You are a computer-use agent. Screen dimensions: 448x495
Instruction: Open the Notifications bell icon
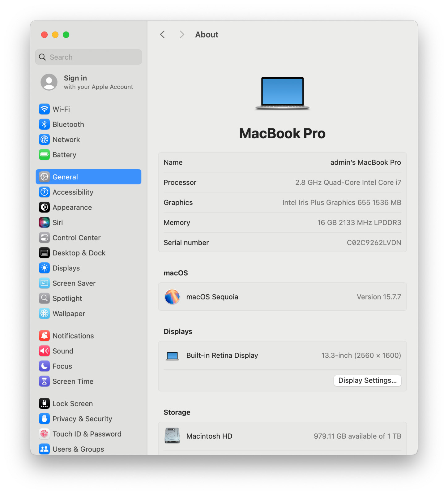click(x=44, y=335)
